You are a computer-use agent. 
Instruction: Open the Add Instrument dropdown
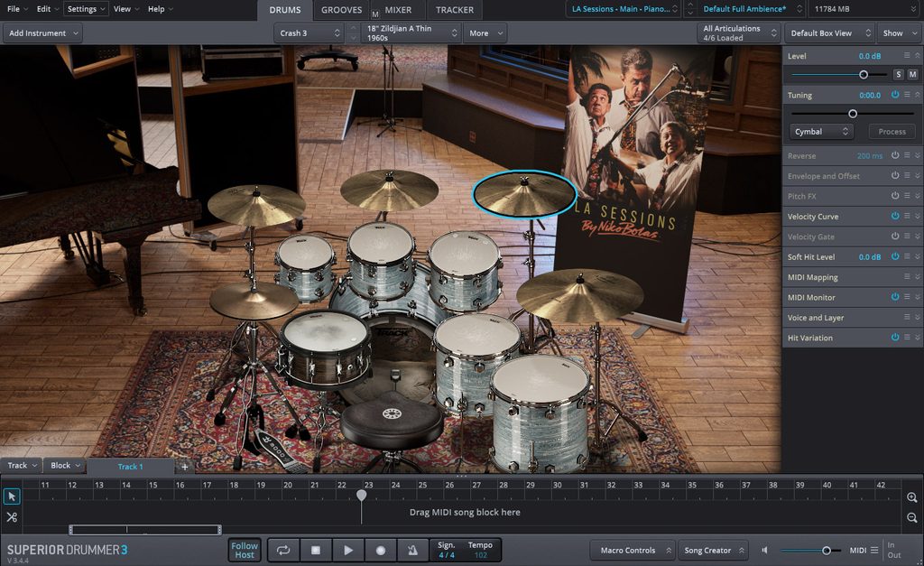(43, 33)
